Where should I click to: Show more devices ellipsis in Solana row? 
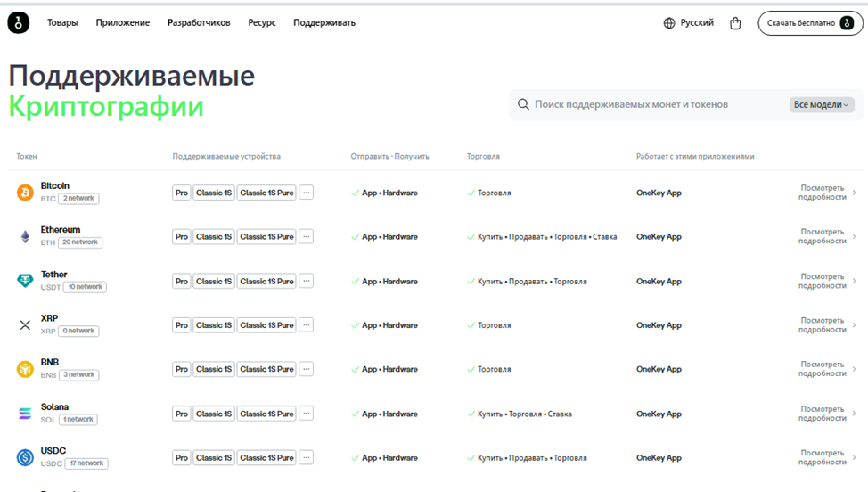point(307,414)
